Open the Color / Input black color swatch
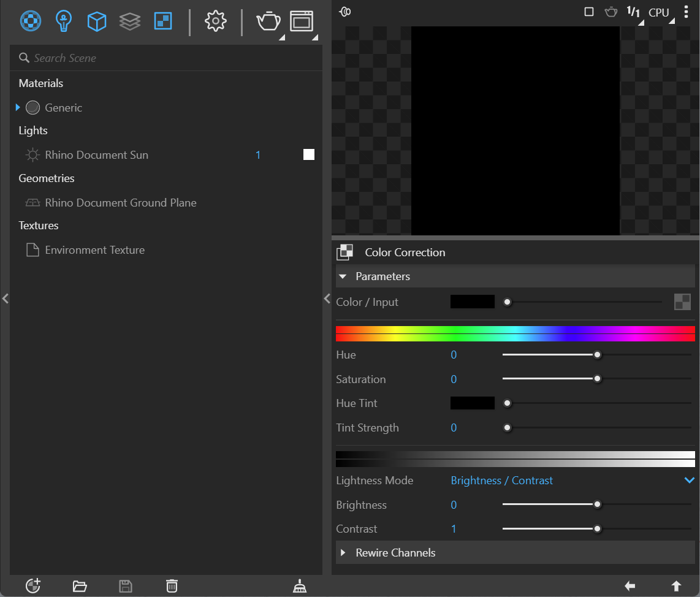The image size is (700, 597). click(473, 302)
